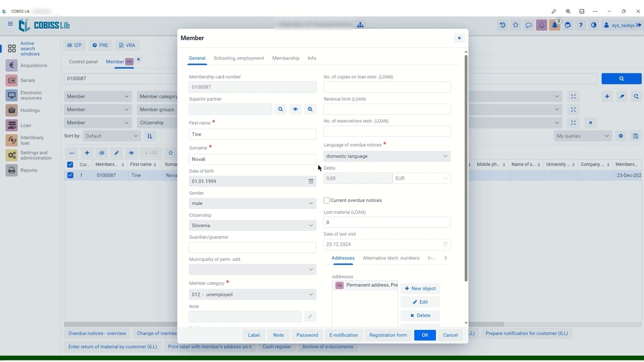
Task: Click into the First name field containing Tine
Action: coord(253,134)
